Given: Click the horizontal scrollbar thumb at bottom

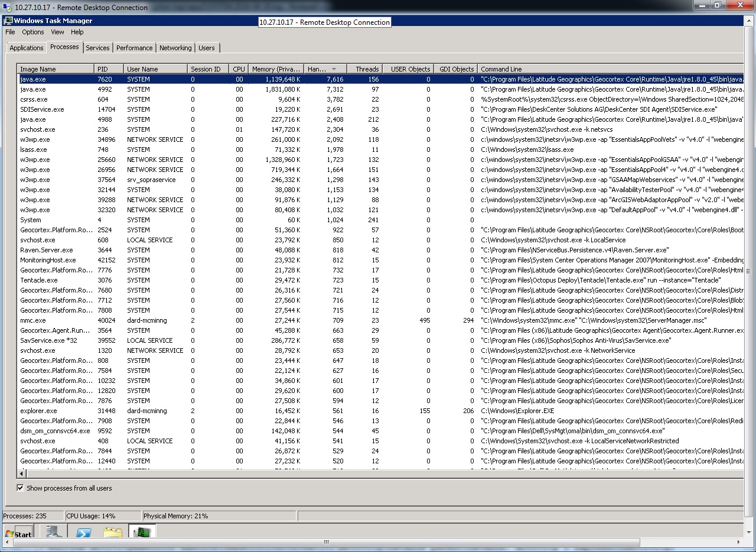Looking at the screenshot, I should [x=325, y=542].
